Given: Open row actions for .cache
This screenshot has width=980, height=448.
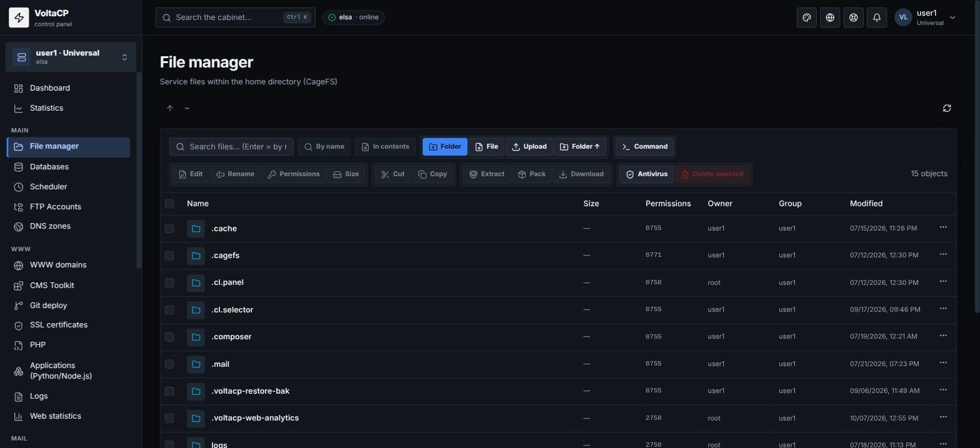Looking at the screenshot, I should tap(943, 227).
